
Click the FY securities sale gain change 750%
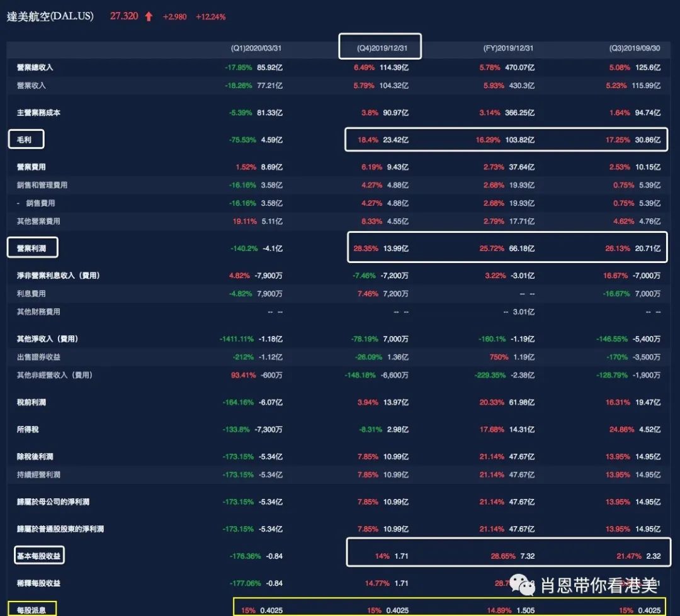click(x=499, y=357)
